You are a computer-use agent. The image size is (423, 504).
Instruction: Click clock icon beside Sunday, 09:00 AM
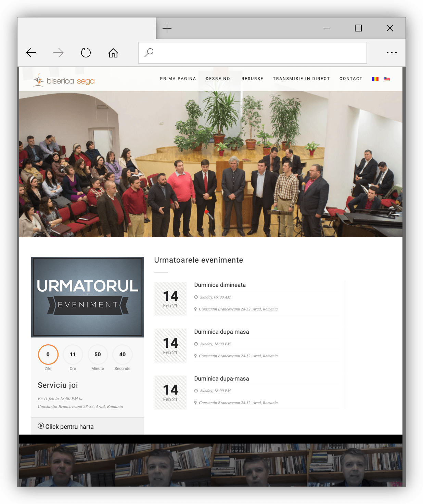[x=196, y=297]
